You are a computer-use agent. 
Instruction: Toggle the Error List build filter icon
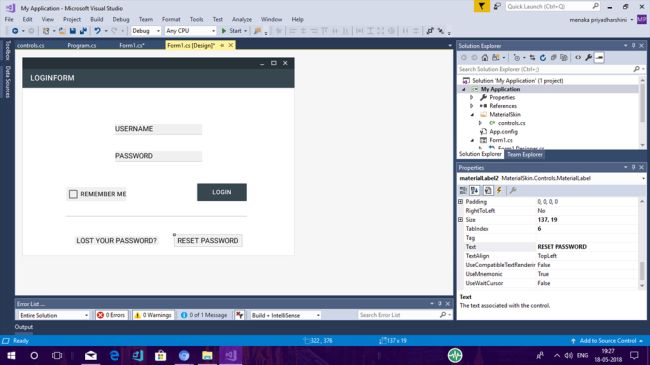point(240,315)
